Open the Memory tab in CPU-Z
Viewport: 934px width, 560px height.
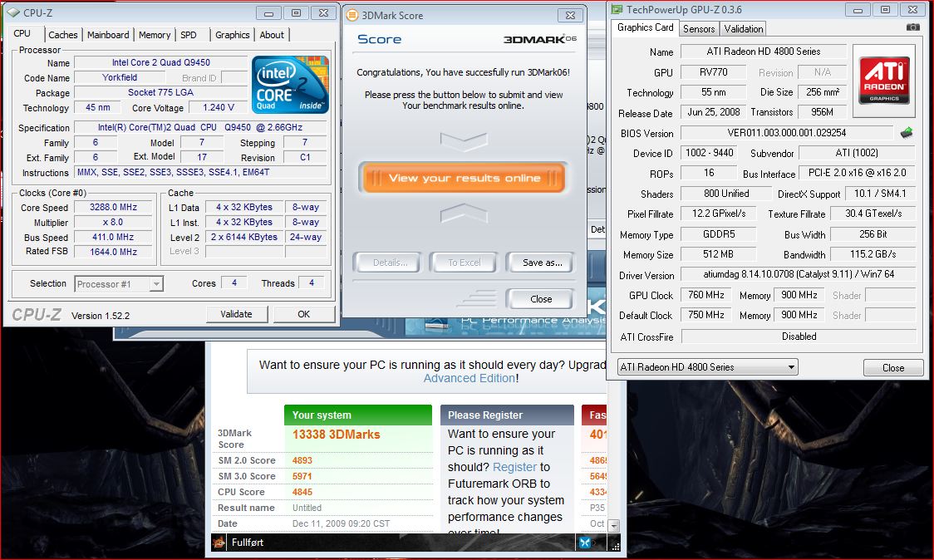pos(155,35)
